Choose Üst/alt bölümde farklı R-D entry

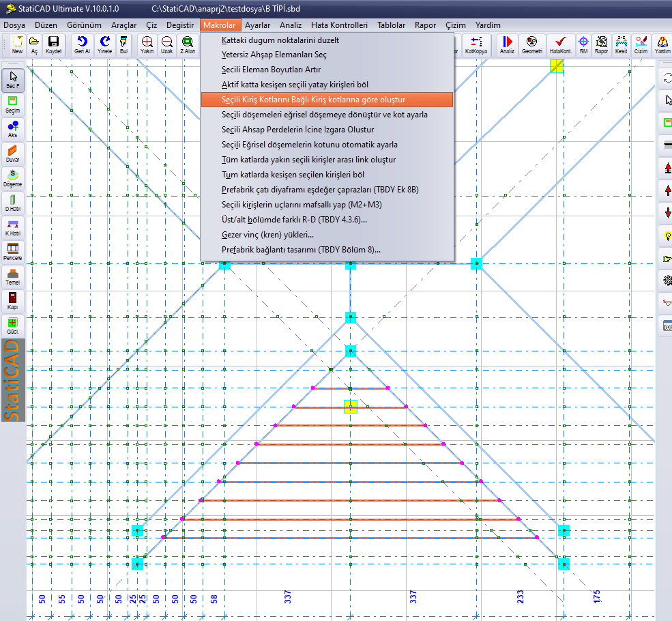[327, 220]
